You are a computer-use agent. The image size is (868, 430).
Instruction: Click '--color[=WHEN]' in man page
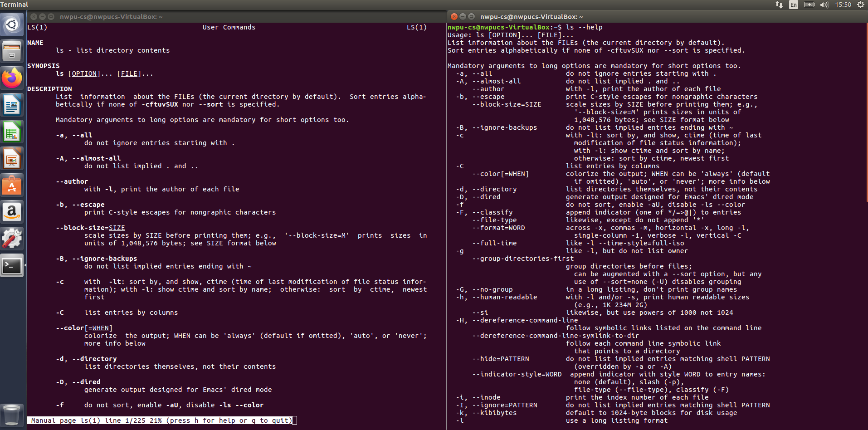click(x=84, y=328)
